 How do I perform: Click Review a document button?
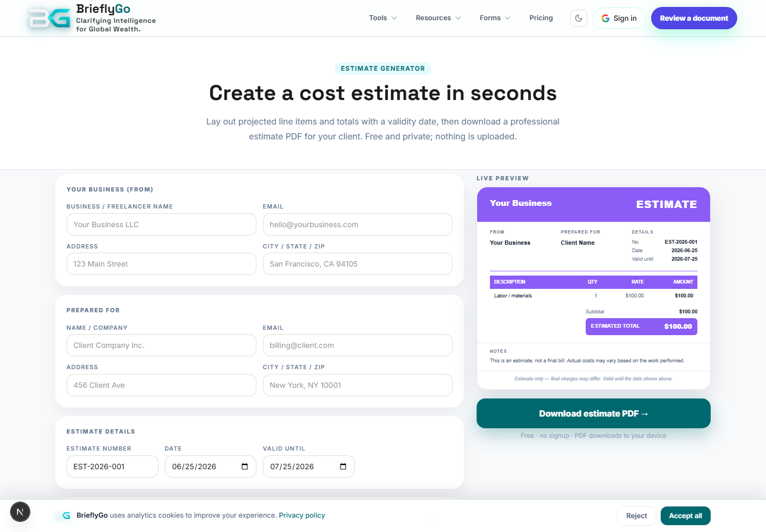tap(694, 18)
